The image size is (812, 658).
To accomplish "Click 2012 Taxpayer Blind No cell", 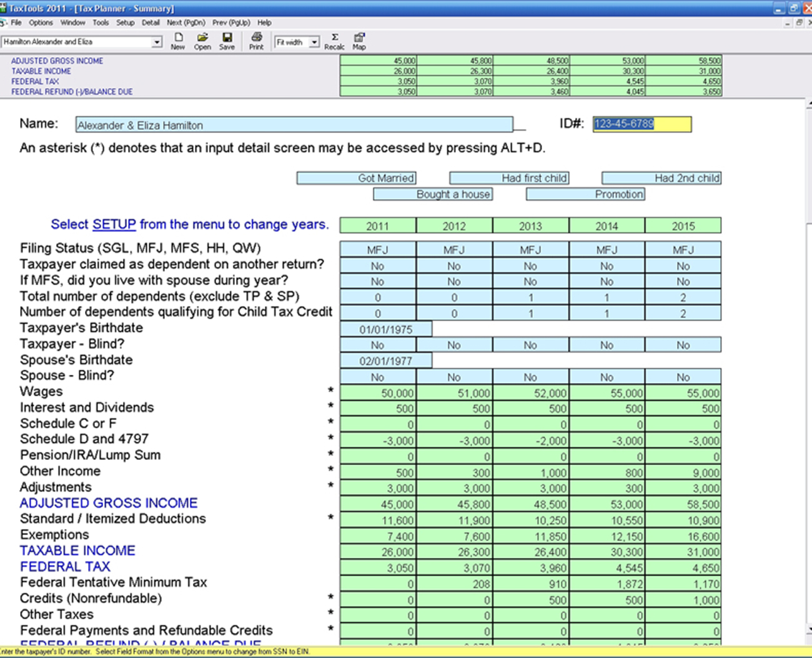I will [x=454, y=345].
